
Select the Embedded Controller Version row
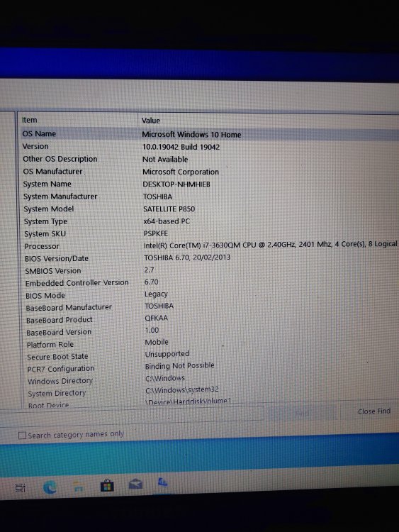point(77,283)
